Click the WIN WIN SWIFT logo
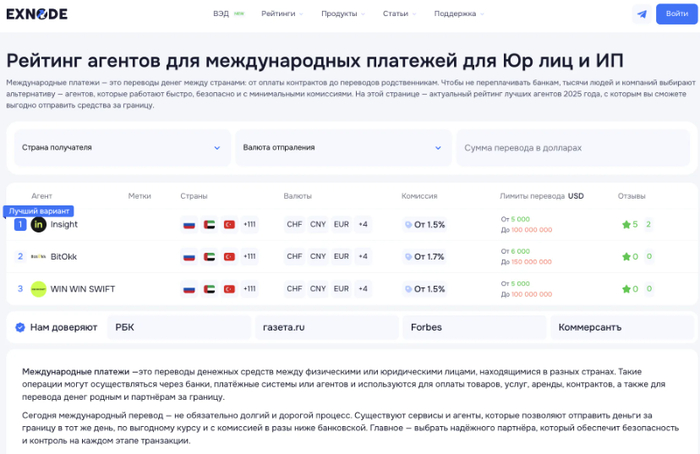This screenshot has width=700, height=454. (x=38, y=289)
